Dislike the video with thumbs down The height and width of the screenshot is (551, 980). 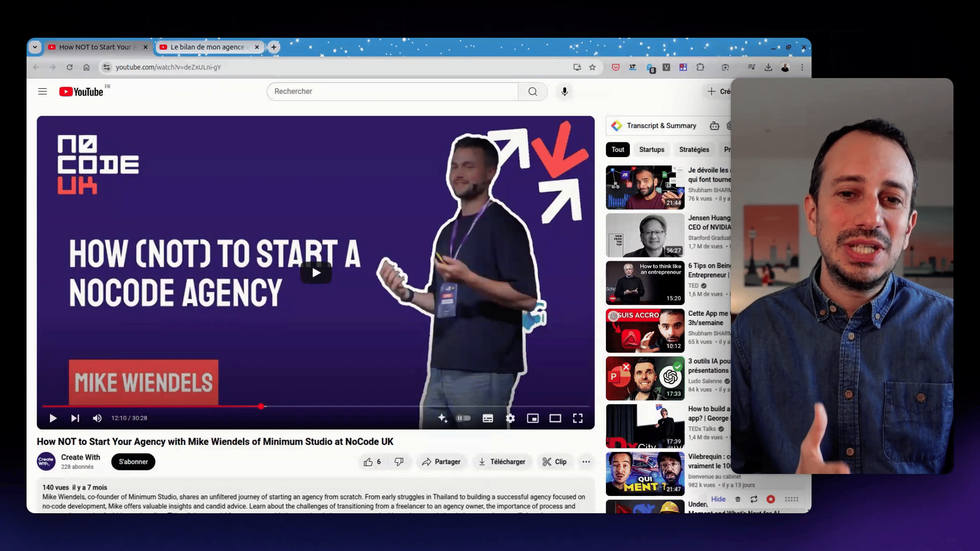tap(399, 462)
